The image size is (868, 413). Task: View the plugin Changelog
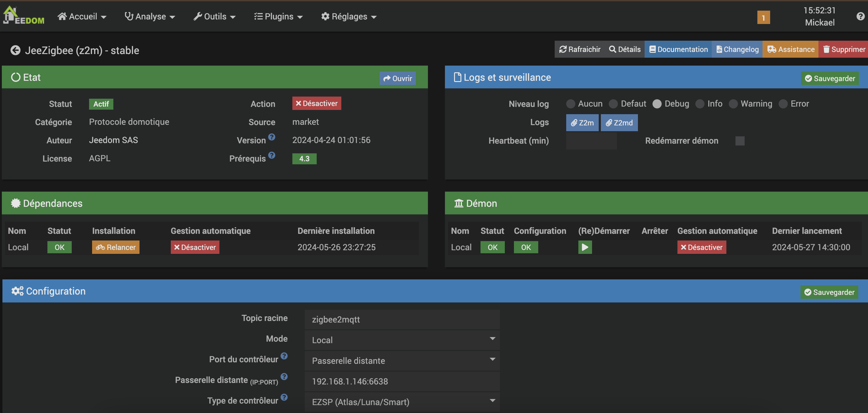click(x=737, y=49)
